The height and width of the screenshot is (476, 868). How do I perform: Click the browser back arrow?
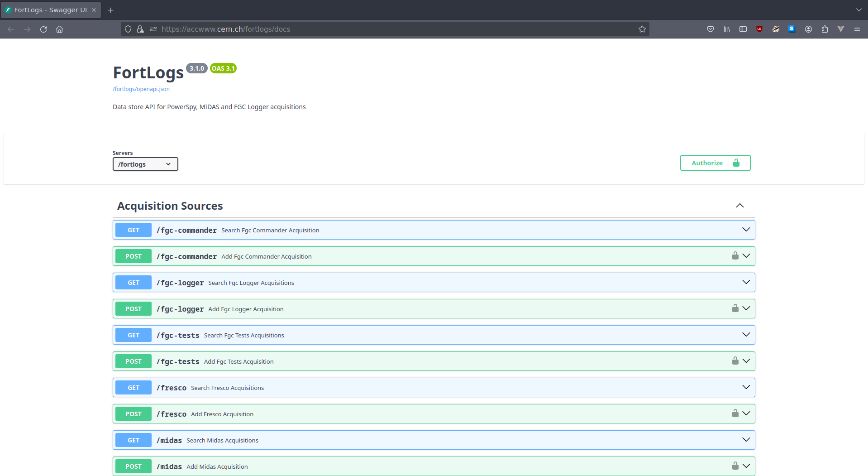11,29
